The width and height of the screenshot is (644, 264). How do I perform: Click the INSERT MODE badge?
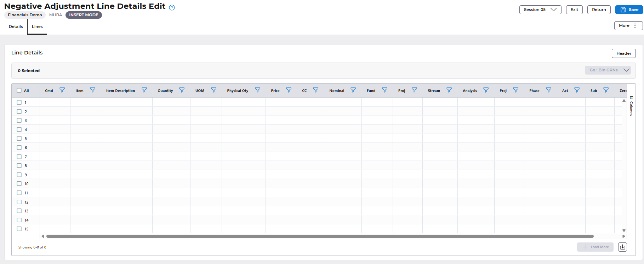84,15
